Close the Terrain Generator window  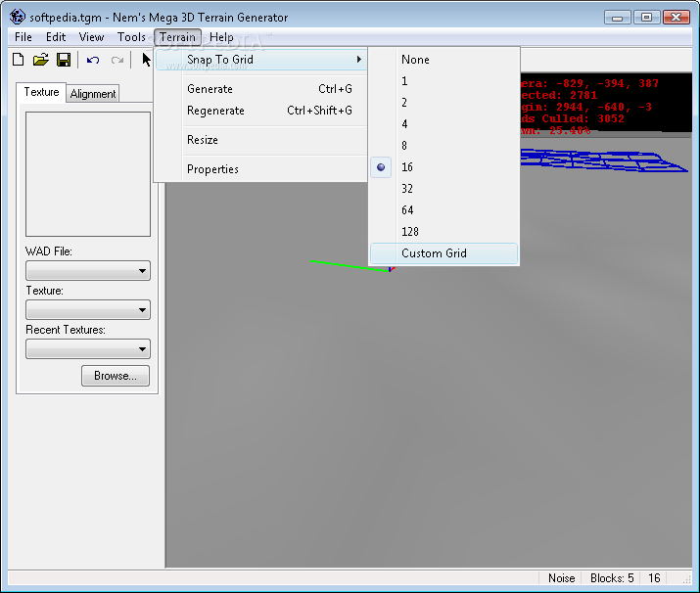pos(676,18)
